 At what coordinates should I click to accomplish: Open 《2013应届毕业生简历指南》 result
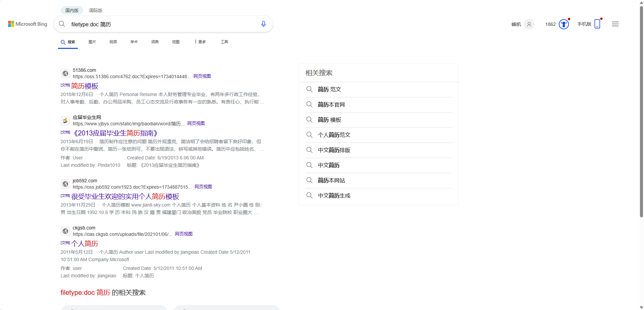click(115, 133)
